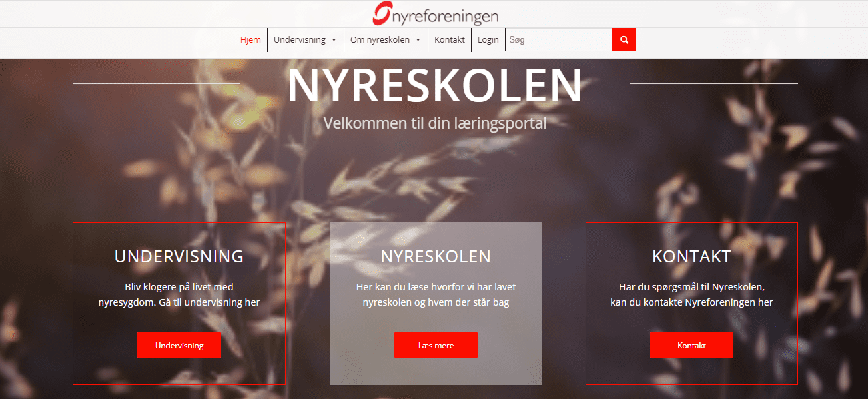Click the red search magnifier icon
The width and height of the screenshot is (868, 399).
pyautogui.click(x=624, y=40)
